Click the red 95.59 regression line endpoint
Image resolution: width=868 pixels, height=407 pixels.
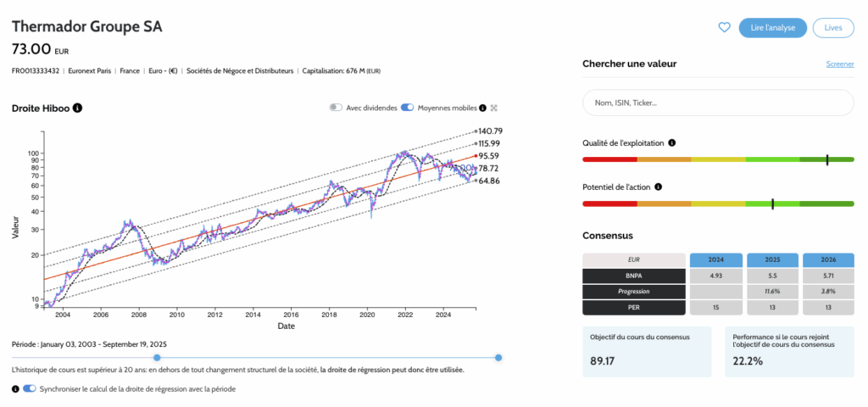(474, 157)
